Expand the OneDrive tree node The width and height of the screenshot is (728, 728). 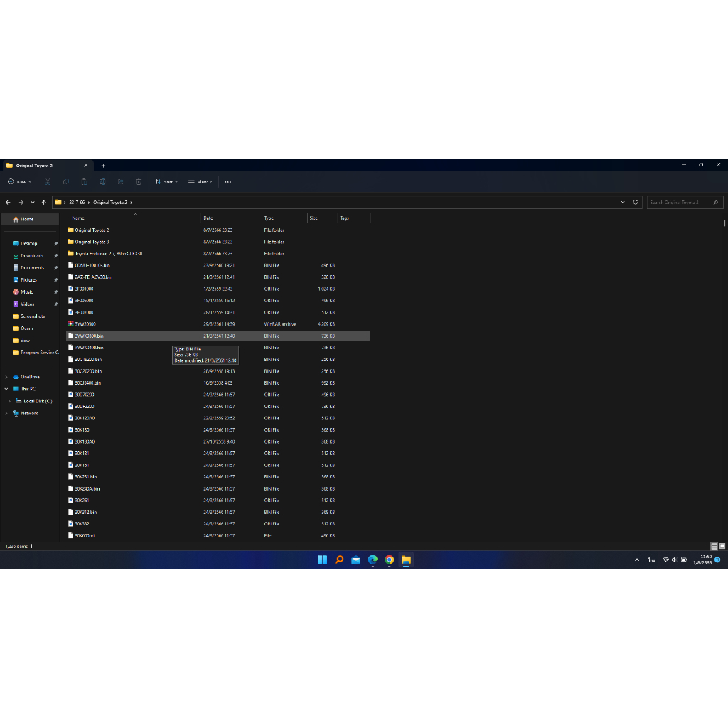pyautogui.click(x=6, y=377)
